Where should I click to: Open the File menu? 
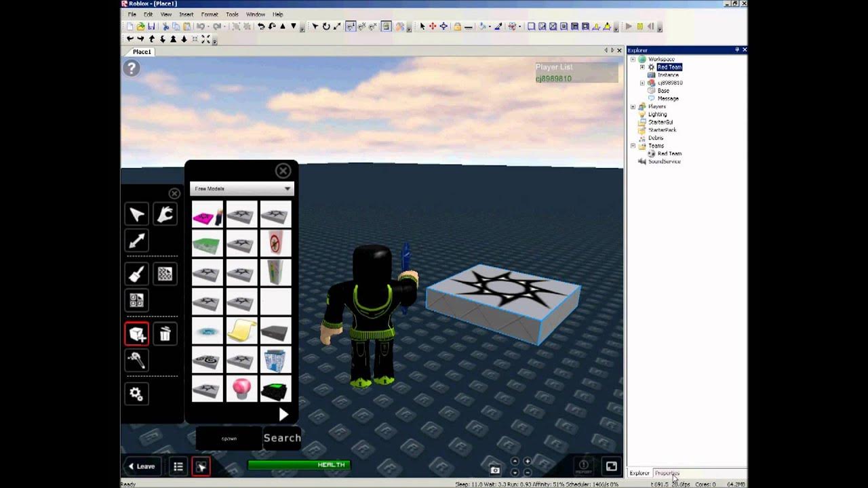coord(132,14)
